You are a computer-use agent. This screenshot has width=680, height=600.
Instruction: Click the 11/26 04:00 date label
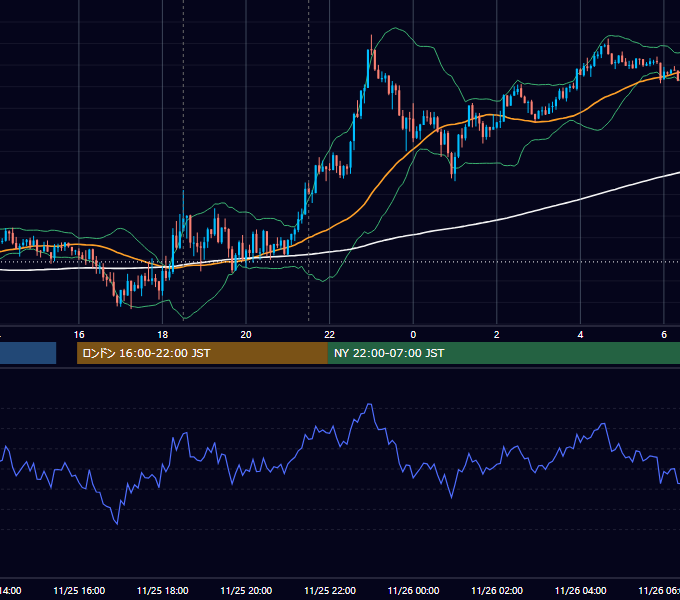(x=580, y=591)
